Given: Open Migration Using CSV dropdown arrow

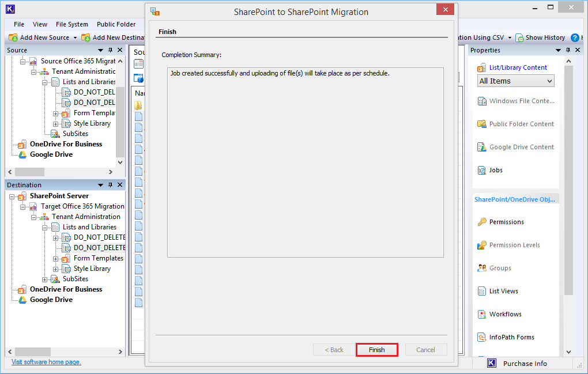Looking at the screenshot, I should (510, 38).
